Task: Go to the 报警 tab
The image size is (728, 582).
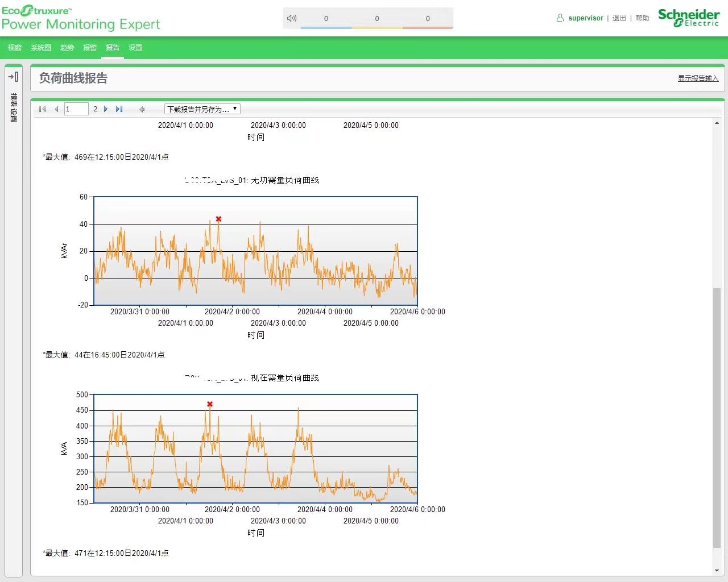Action: click(90, 48)
